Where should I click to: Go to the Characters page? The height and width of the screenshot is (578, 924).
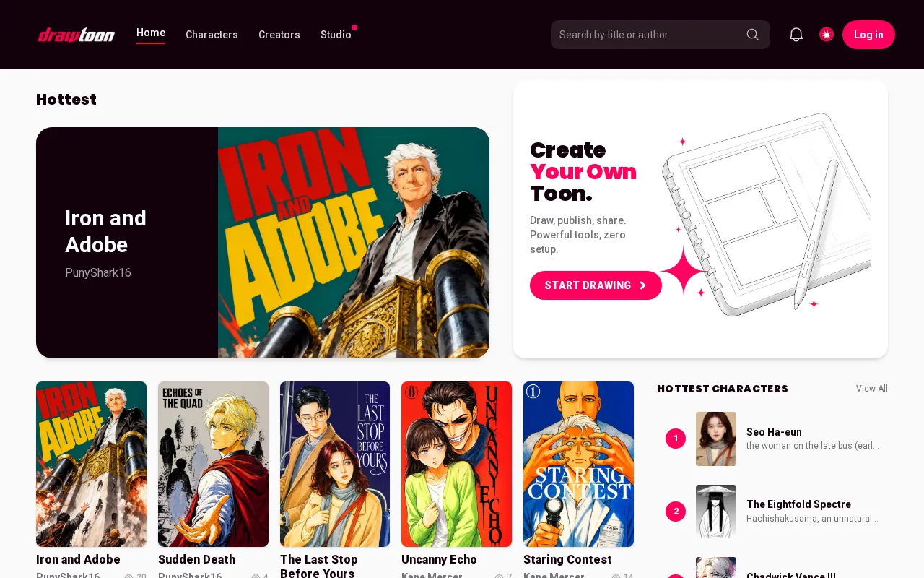212,35
